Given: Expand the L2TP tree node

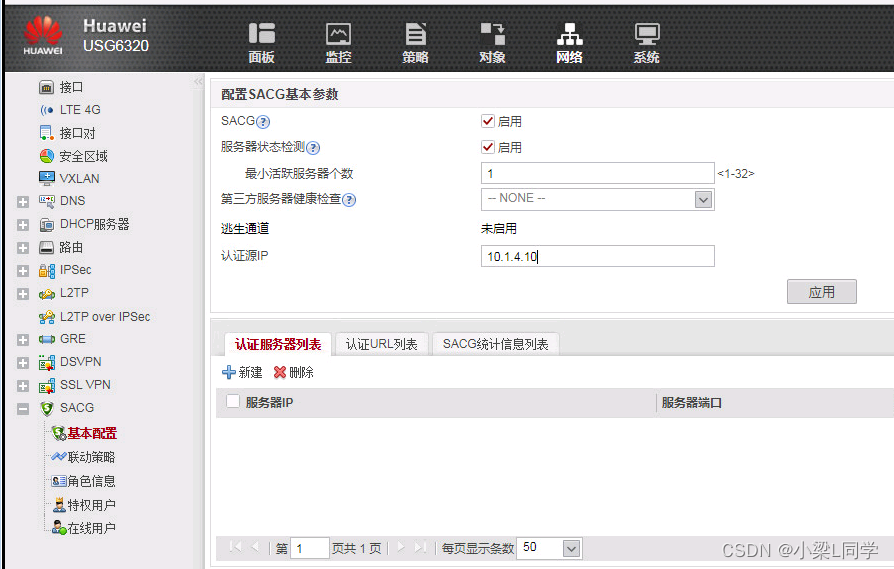Looking at the screenshot, I should coord(23,294).
